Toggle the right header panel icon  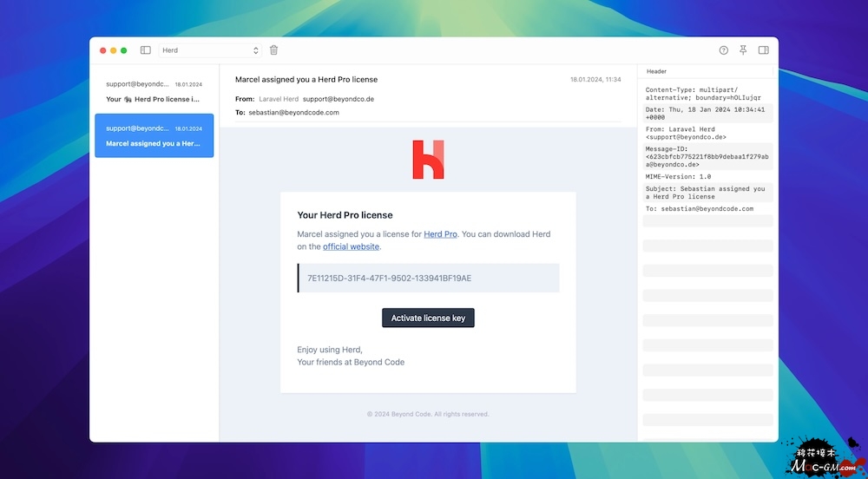point(764,50)
